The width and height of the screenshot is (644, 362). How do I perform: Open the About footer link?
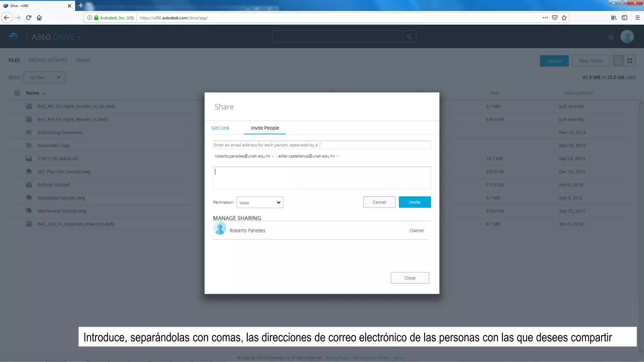tap(398, 358)
